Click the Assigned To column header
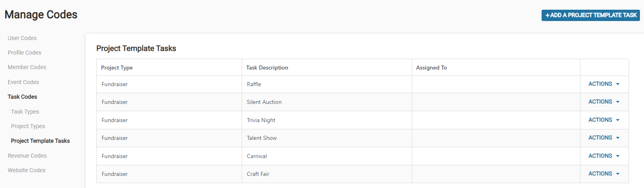 click(x=431, y=68)
